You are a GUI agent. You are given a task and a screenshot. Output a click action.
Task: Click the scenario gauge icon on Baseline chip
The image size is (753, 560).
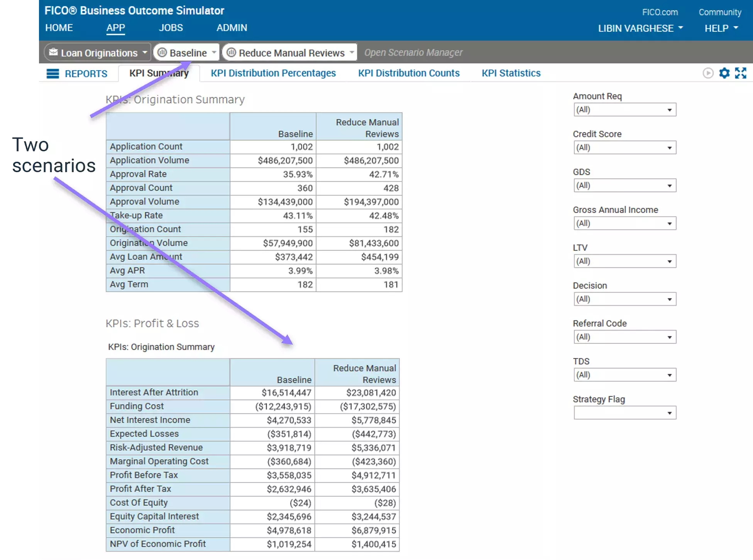coord(162,52)
